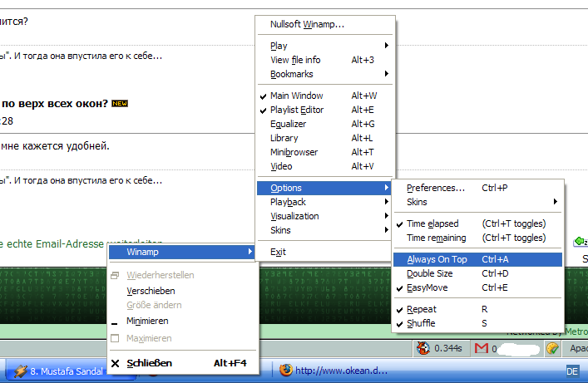Click the green arrow icon at the page edge
The width and height of the screenshot is (588, 383).
tap(581, 242)
